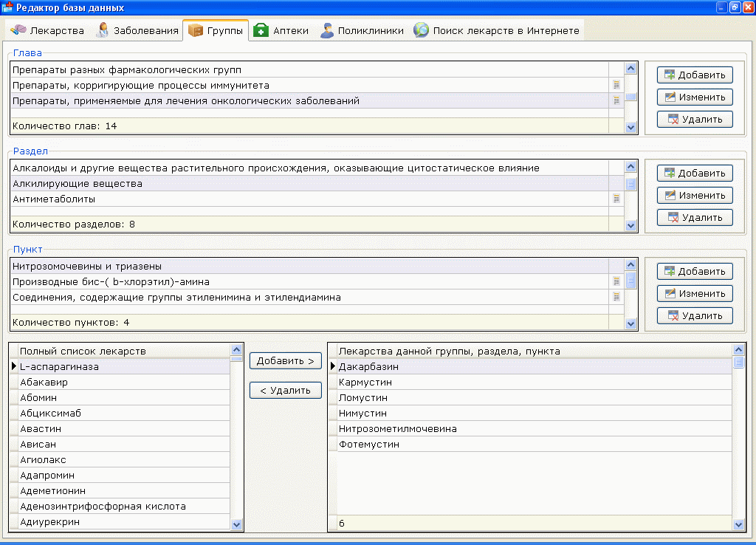756x545 pixels.
Task: Select 'Адеметионин' in full drug list
Action: point(124,490)
